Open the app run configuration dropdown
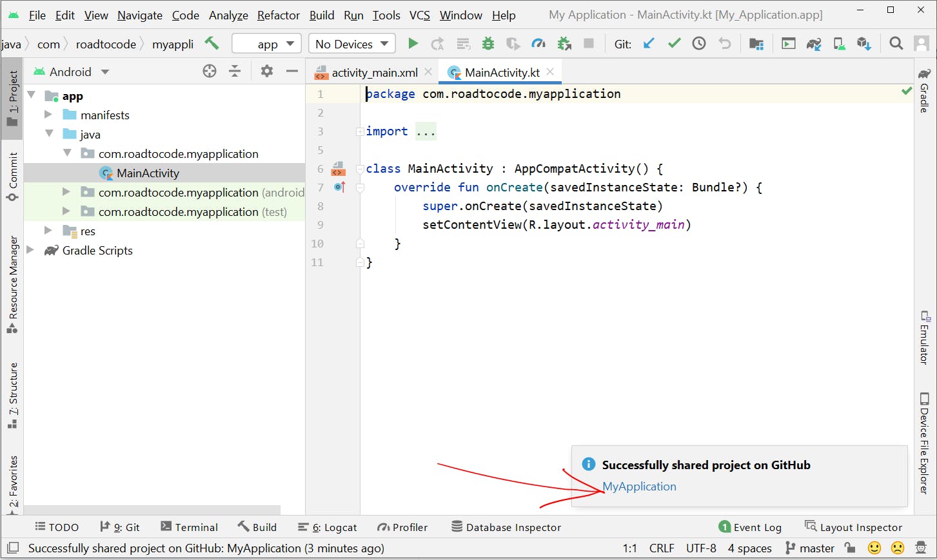This screenshot has width=937, height=560. pos(267,44)
